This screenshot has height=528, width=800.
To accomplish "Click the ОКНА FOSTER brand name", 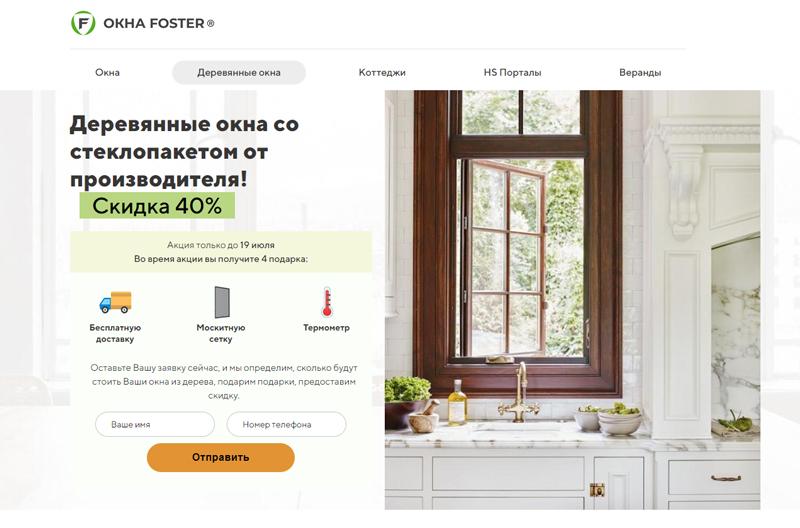I will (159, 23).
